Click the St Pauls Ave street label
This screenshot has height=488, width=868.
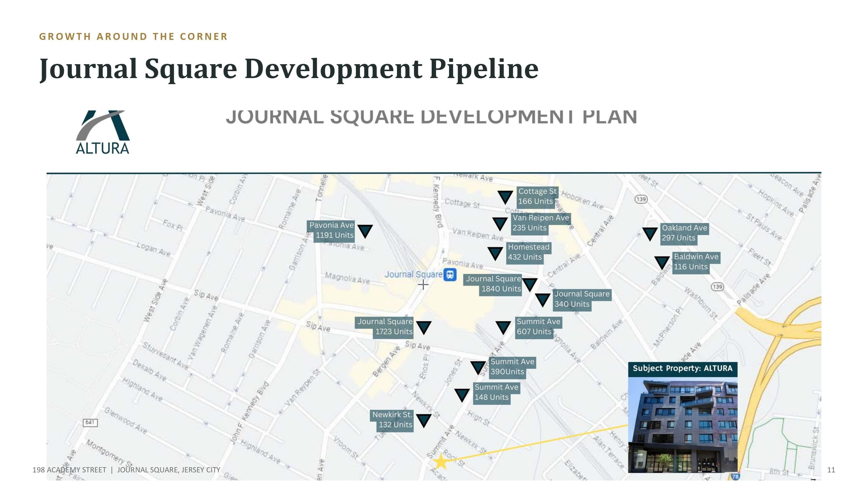(764, 227)
